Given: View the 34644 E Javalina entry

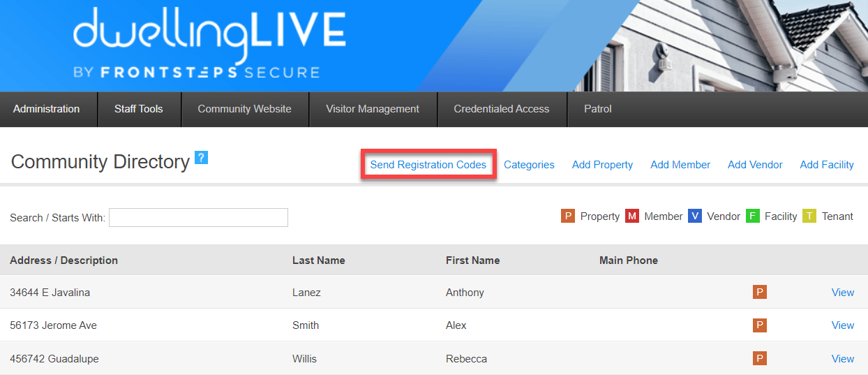Looking at the screenshot, I should pos(843,293).
